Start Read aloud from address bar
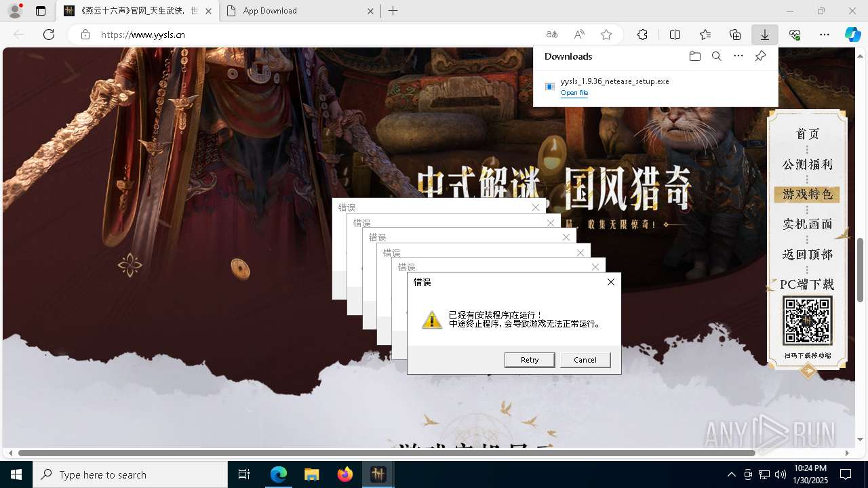Viewport: 868px width, 488px height. [x=579, y=35]
